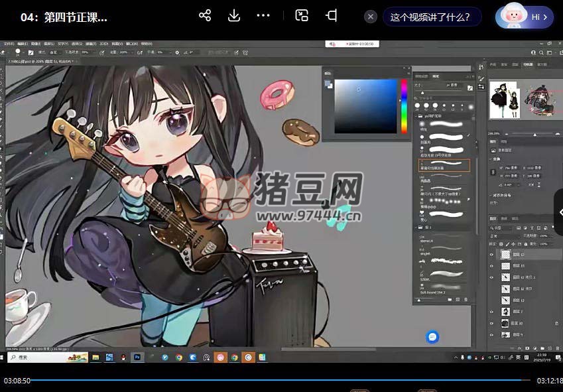This screenshot has height=392, width=563.
Task: Select the orange-outlined brush preset
Action: 444,165
